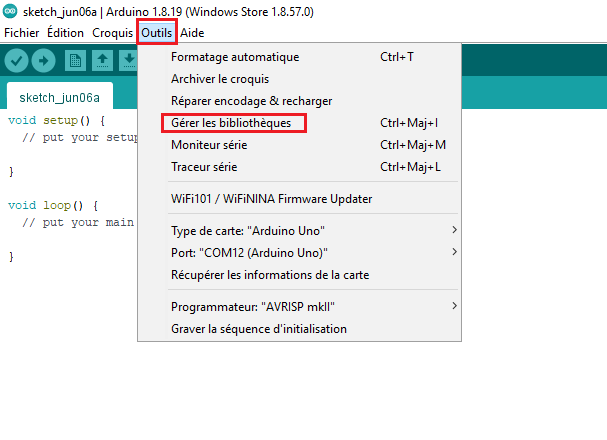Choose Archiver le croquis
This screenshot has height=440, width=607.
click(x=299, y=79)
